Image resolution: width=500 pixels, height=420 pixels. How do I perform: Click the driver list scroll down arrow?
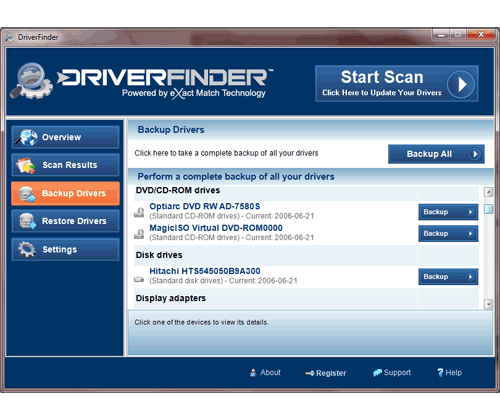(488, 304)
